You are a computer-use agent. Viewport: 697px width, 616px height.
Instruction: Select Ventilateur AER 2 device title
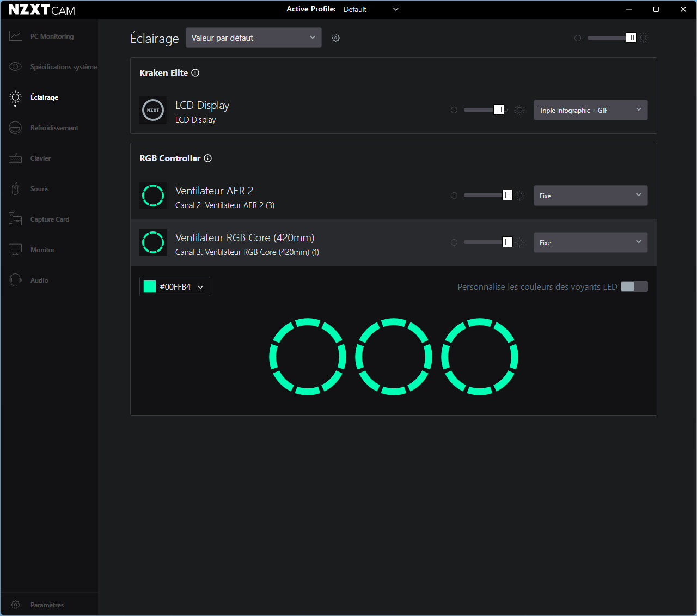pyautogui.click(x=214, y=191)
